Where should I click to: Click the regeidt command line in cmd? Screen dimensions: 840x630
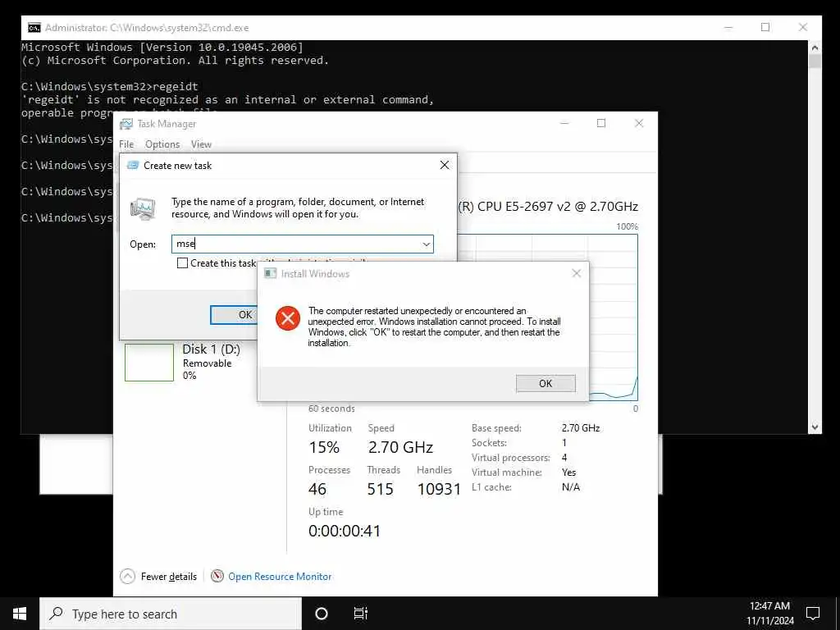[x=110, y=86]
